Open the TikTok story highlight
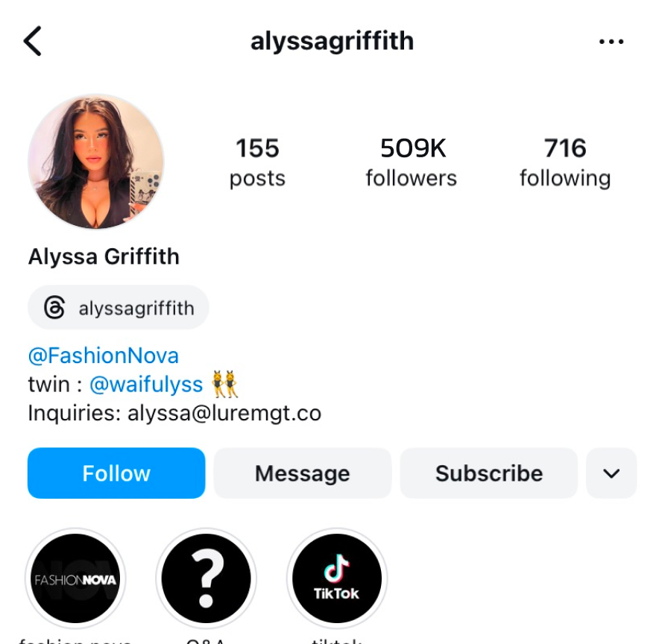 [x=337, y=578]
